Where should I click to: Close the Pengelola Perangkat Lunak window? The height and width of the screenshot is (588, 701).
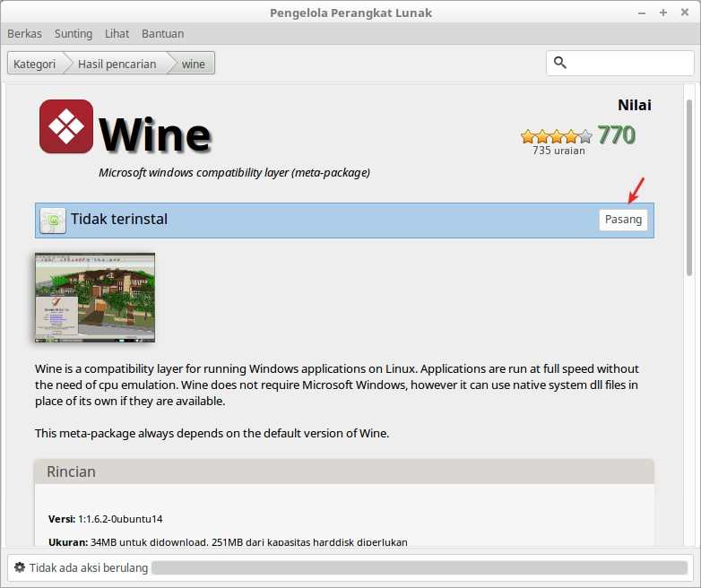[x=685, y=13]
